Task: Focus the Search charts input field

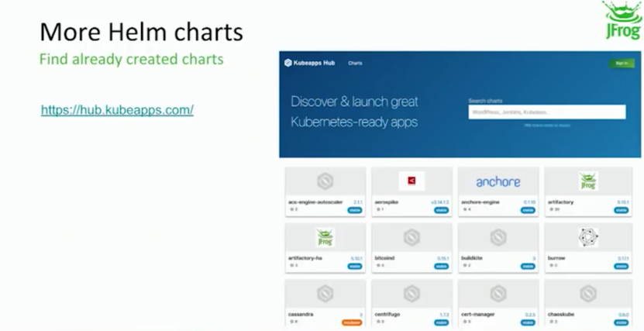Action: tap(547, 112)
